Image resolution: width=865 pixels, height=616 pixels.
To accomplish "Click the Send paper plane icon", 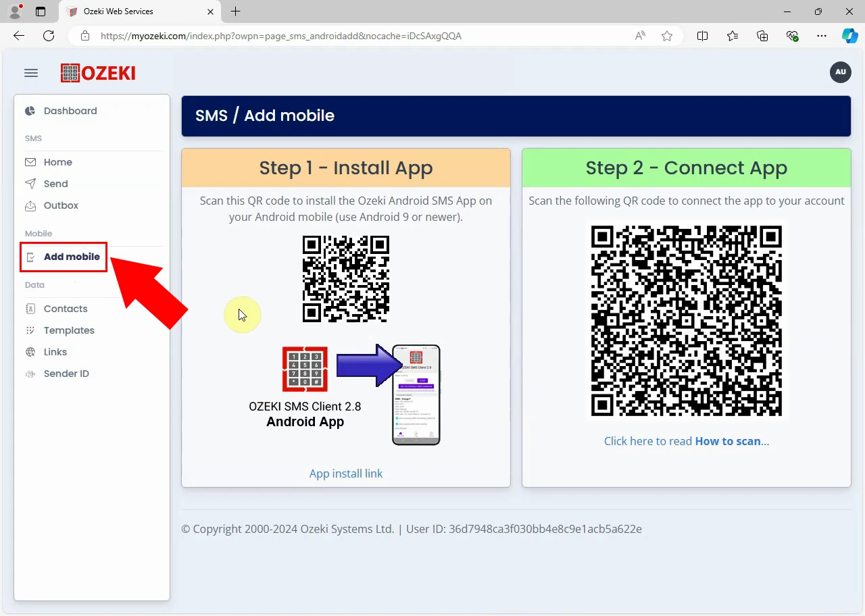I will pyautogui.click(x=30, y=184).
